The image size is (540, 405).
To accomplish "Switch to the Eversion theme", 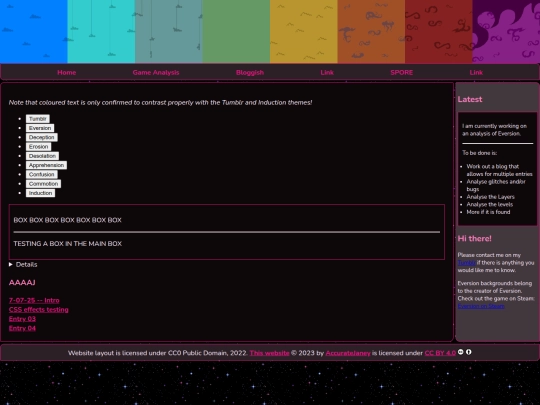I will [x=40, y=128].
